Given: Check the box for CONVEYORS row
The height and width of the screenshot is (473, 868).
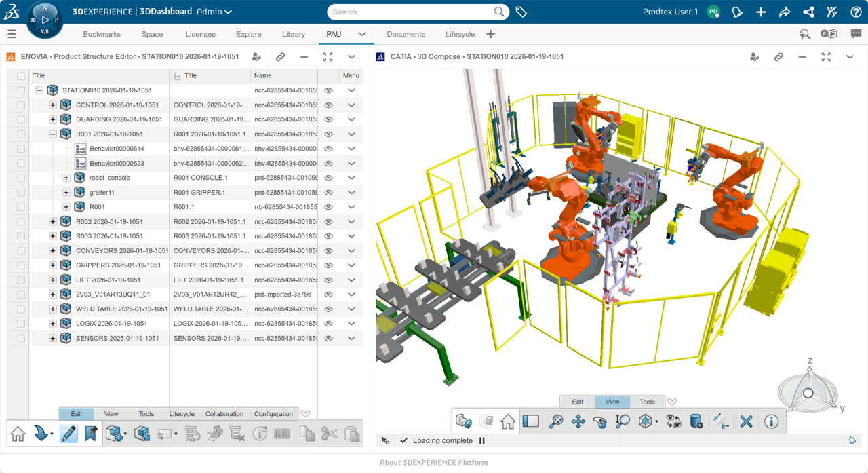Looking at the screenshot, I should [21, 250].
